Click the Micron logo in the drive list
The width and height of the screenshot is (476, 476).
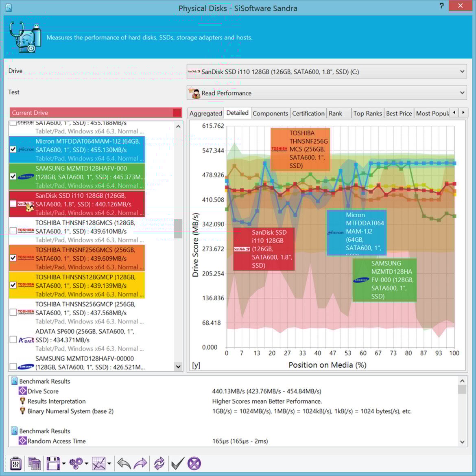click(x=26, y=149)
